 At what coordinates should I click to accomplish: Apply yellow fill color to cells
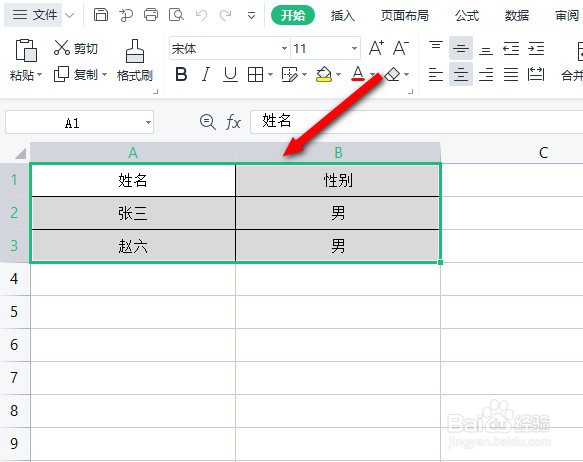pyautogui.click(x=324, y=75)
